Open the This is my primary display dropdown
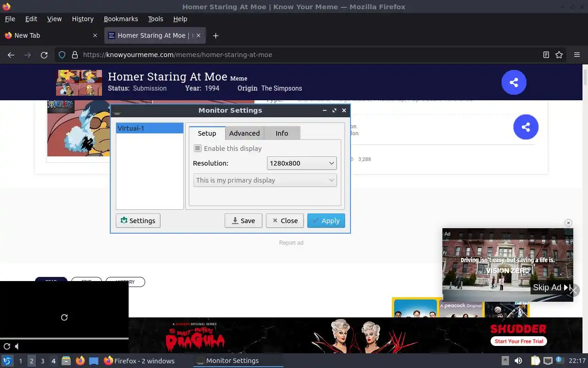588x368 pixels. [x=265, y=180]
